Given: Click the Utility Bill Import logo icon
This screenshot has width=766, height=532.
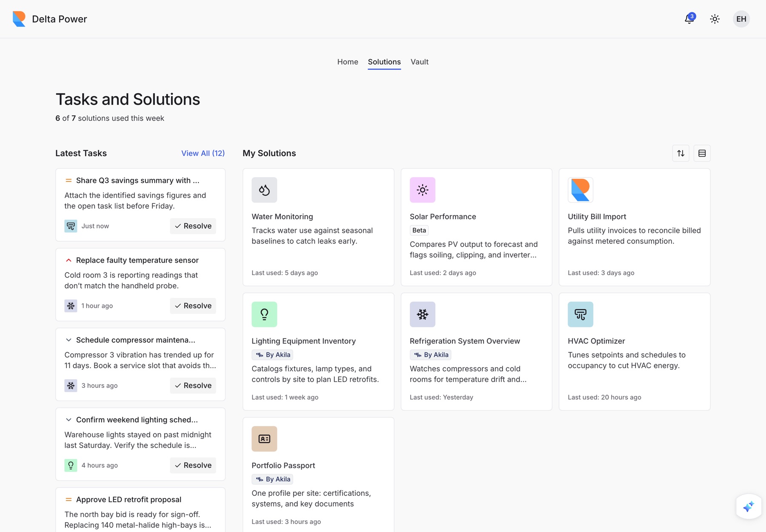Looking at the screenshot, I should click(x=580, y=190).
